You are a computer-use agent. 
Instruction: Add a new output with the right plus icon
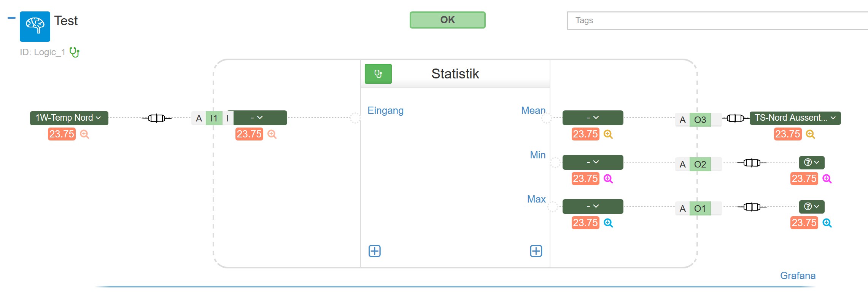(536, 251)
